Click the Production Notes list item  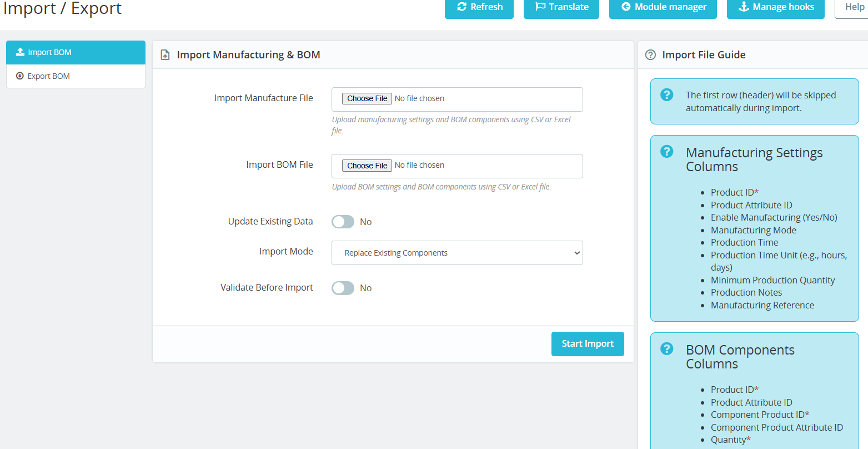(x=746, y=292)
